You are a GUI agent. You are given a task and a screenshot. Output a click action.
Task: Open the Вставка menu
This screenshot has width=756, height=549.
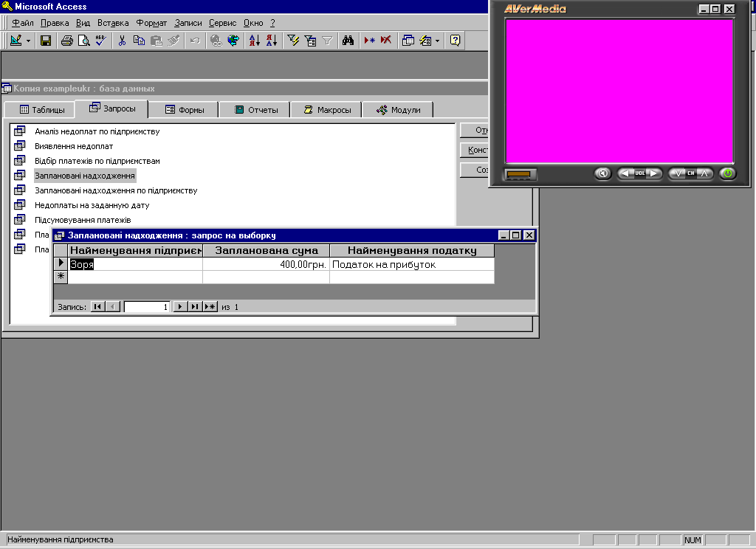tap(113, 23)
